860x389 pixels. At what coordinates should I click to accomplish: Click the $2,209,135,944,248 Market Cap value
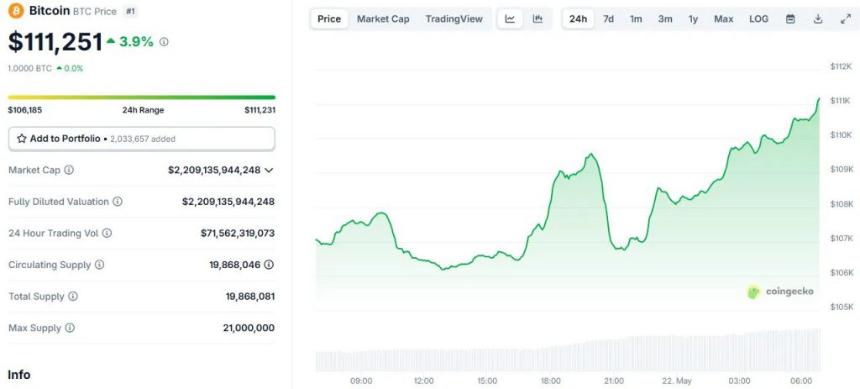[214, 170]
